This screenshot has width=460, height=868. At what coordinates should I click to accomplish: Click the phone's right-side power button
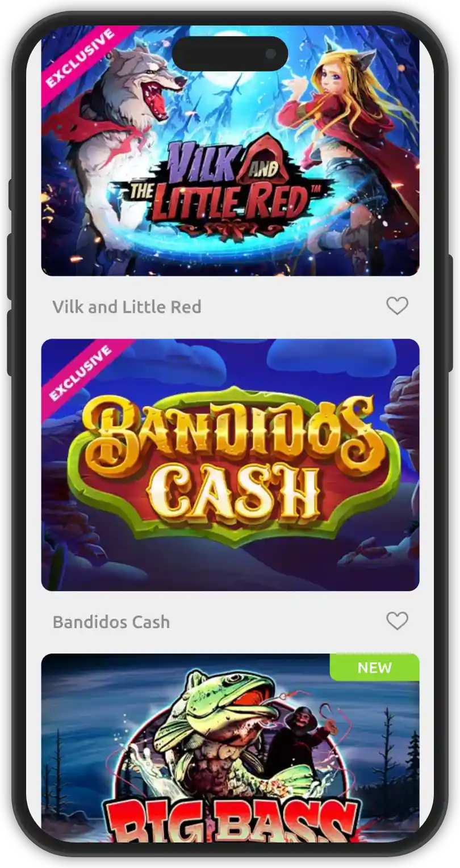[450, 314]
